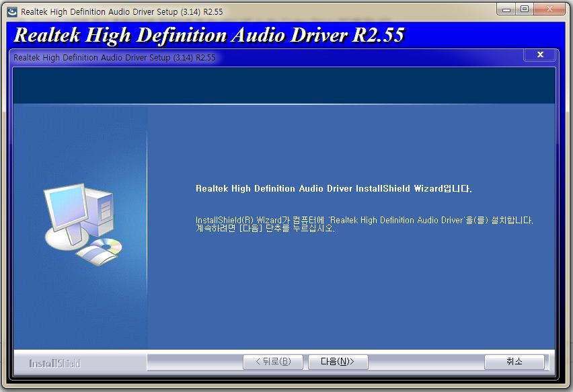The image size is (573, 392).
Task: Go back with the <뒤로(B) button
Action: (x=273, y=362)
